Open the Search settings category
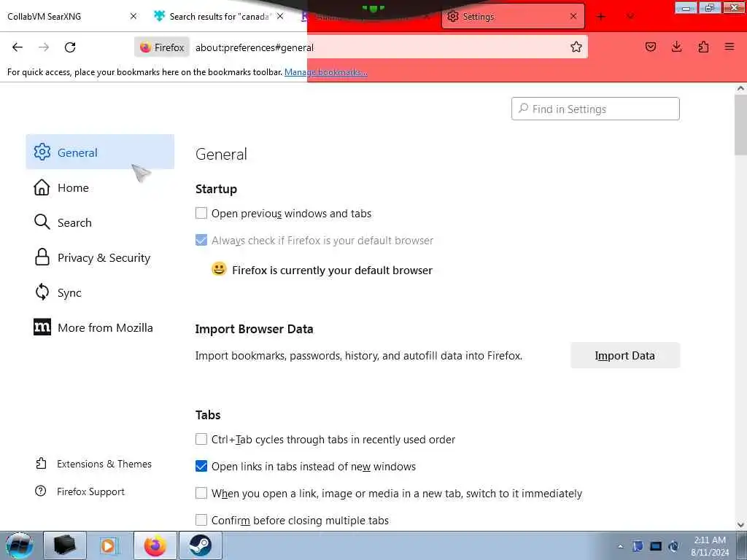This screenshot has width=747, height=560. click(x=100, y=222)
